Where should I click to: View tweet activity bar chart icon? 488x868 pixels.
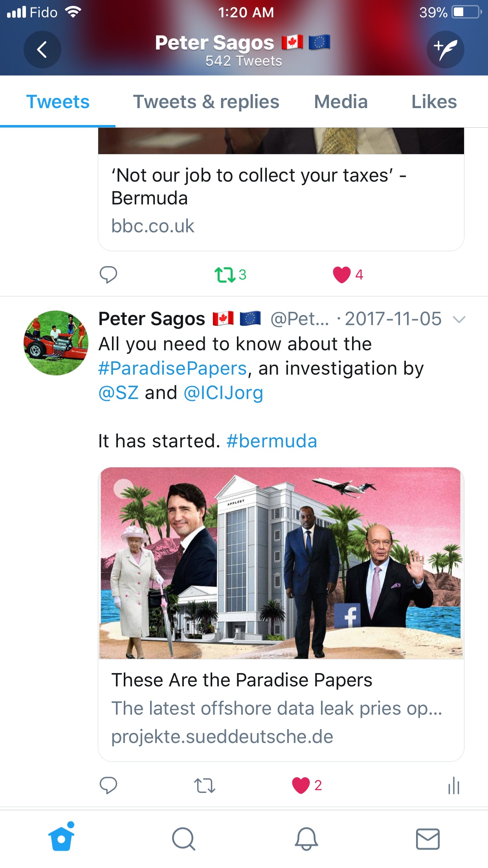(x=454, y=785)
